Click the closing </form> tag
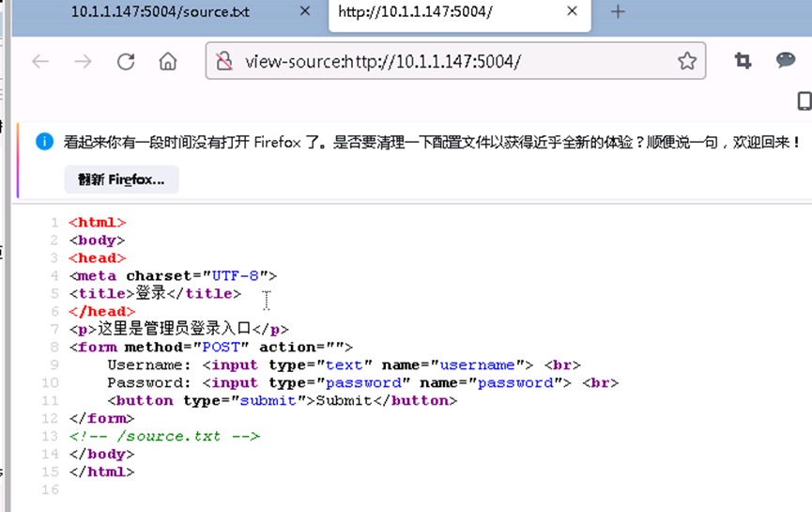 pyautogui.click(x=101, y=418)
